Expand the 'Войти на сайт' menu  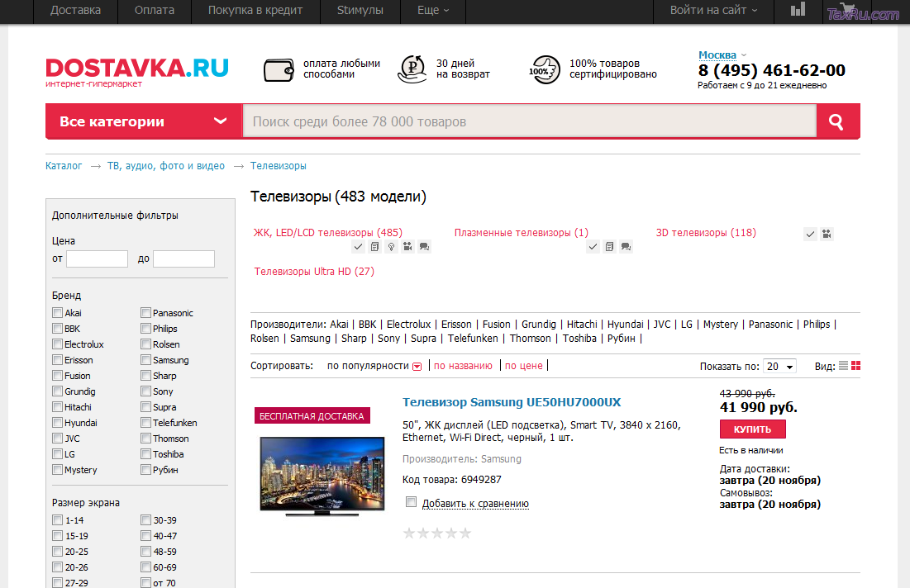click(x=713, y=11)
